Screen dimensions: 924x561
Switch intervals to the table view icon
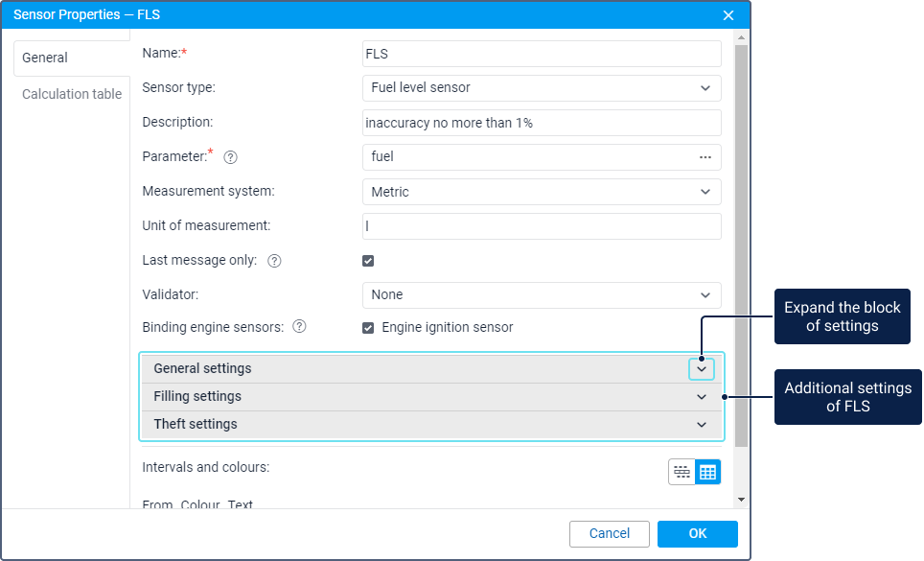707,472
